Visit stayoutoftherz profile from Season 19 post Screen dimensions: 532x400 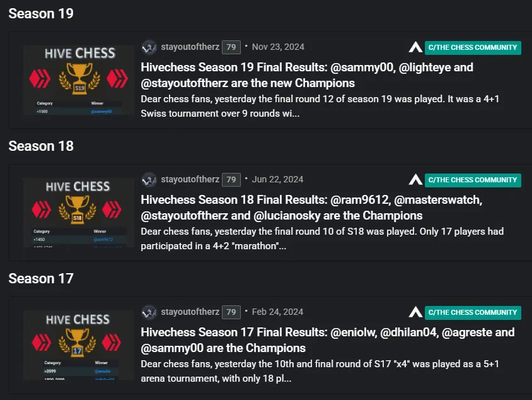[190, 47]
